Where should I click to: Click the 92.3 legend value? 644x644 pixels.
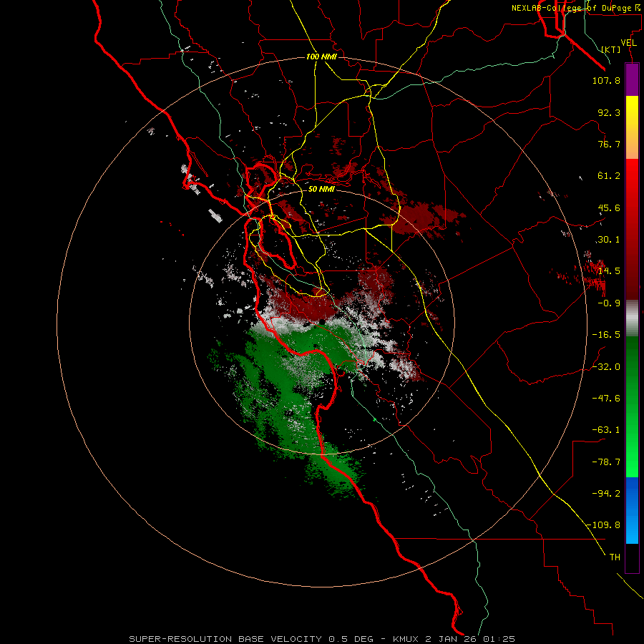(609, 112)
